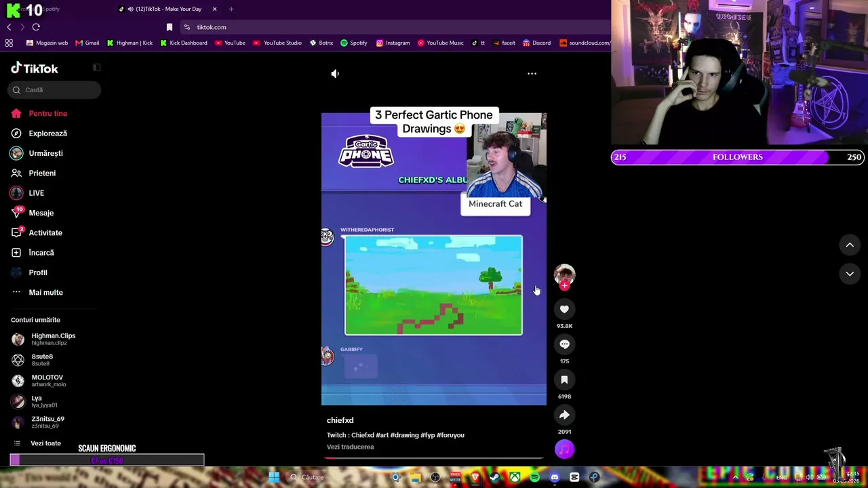The width and height of the screenshot is (868, 488).
Task: Collapse the TikTok sidebar panel icon
Action: (x=97, y=68)
